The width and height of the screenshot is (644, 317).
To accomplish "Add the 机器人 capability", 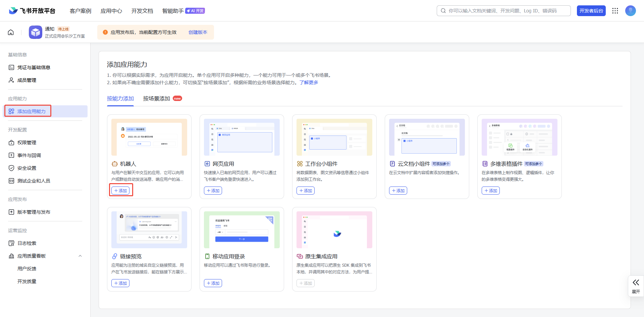I will (x=121, y=191).
